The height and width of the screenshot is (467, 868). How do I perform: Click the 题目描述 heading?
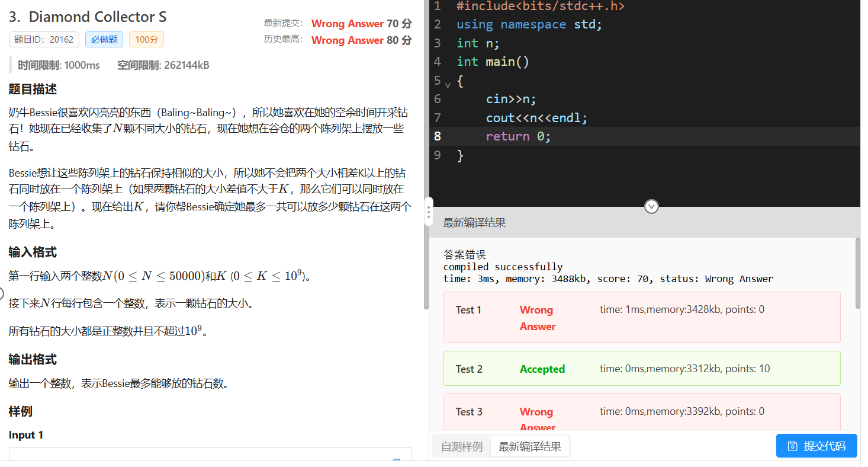tap(33, 89)
